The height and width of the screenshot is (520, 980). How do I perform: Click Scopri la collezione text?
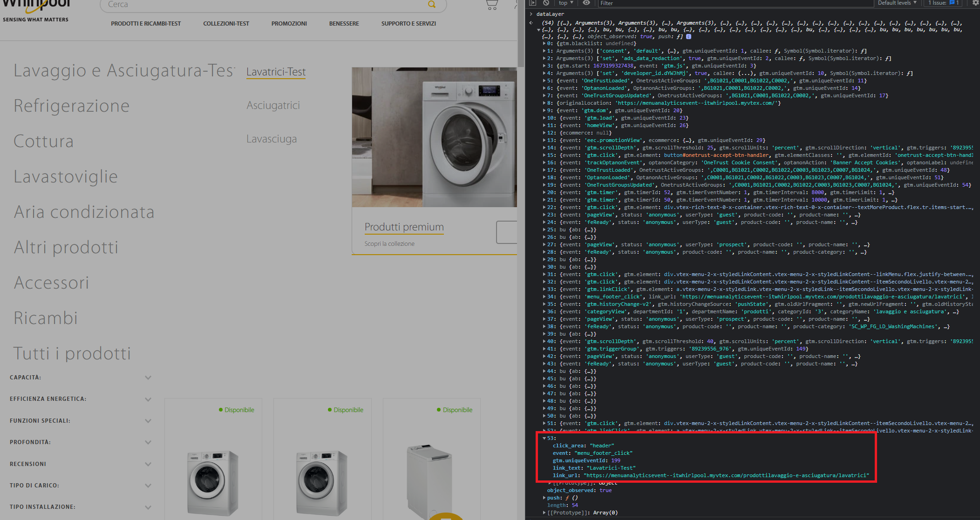pos(389,244)
